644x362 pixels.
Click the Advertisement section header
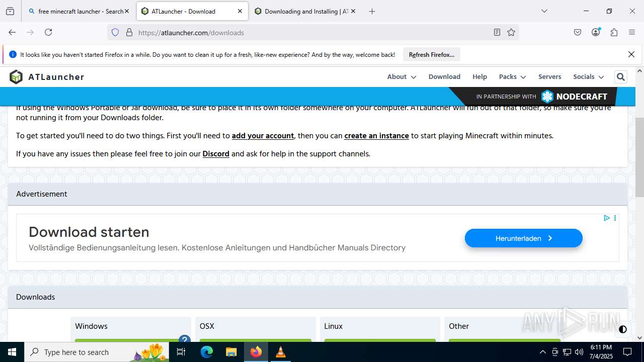(x=317, y=194)
